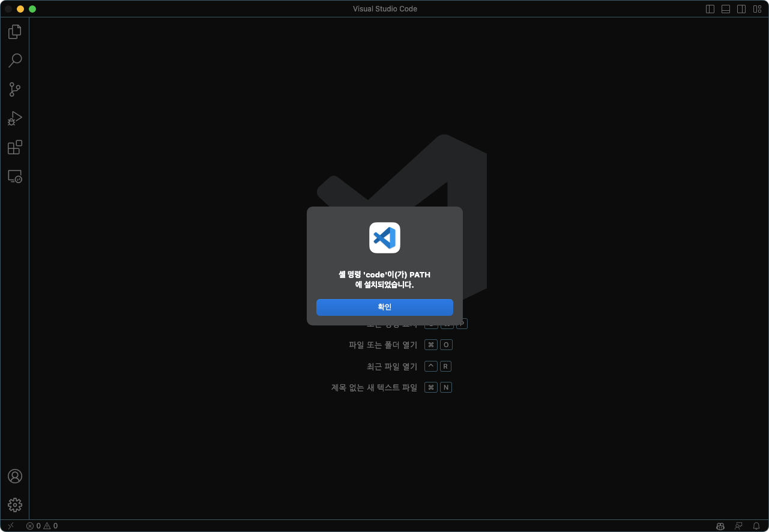769x532 pixels.
Task: Click the Visual Studio Code window title
Action: pyautogui.click(x=385, y=9)
